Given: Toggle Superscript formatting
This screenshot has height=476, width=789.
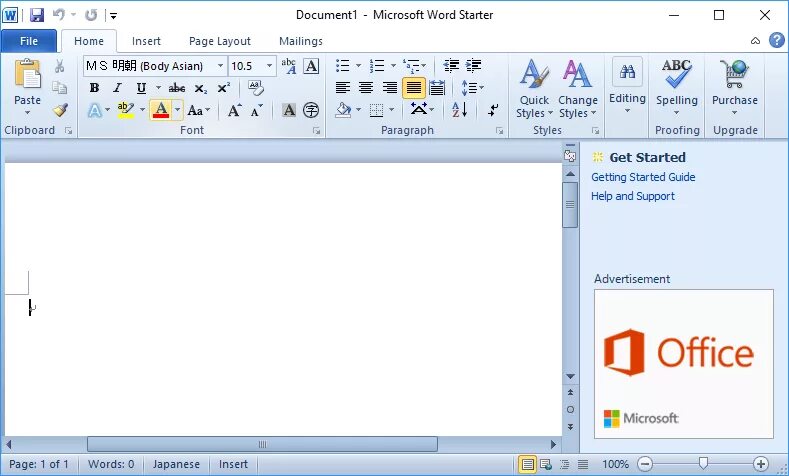Looking at the screenshot, I should point(223,88).
